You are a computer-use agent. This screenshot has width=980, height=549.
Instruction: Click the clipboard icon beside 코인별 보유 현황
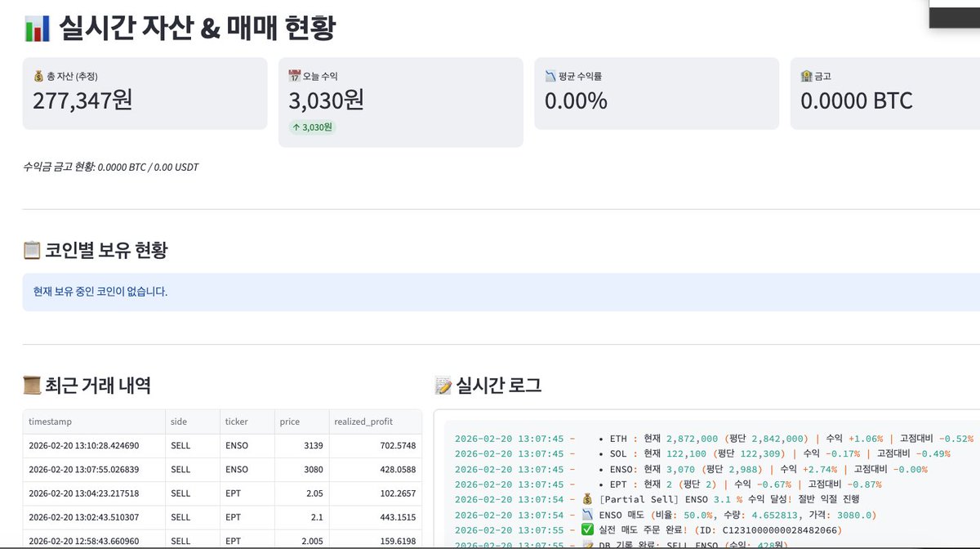(32, 250)
